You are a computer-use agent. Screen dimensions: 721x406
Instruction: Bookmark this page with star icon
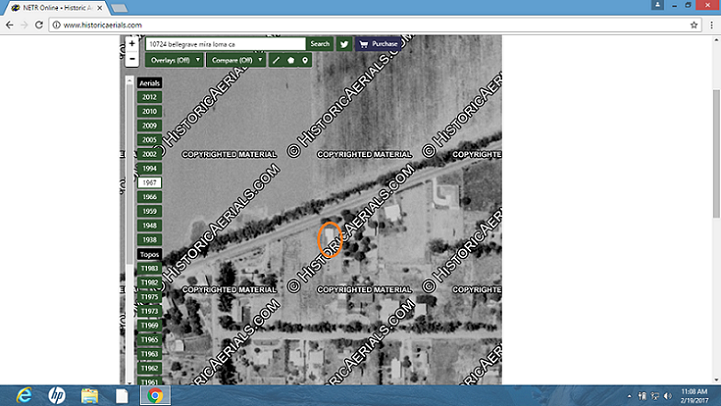coord(694,25)
